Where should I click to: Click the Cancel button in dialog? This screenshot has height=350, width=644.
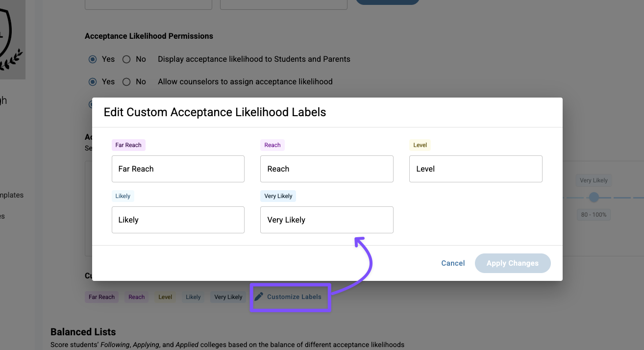pos(453,263)
